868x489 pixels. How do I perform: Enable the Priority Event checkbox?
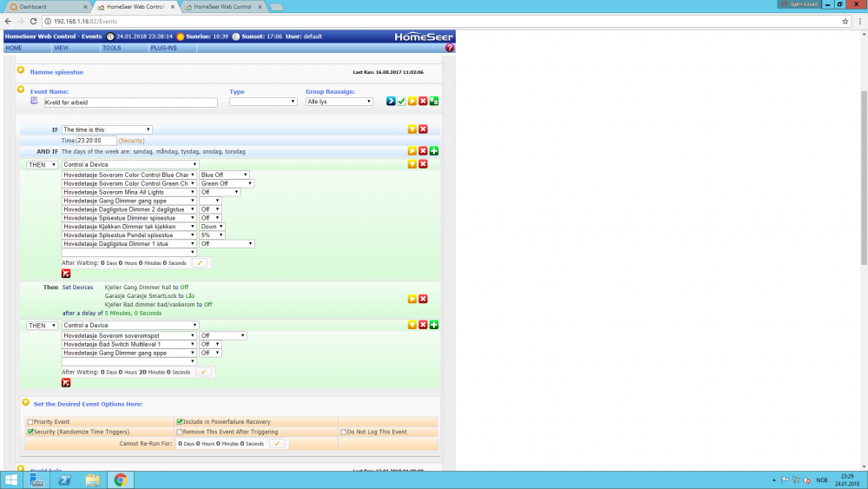click(x=30, y=422)
